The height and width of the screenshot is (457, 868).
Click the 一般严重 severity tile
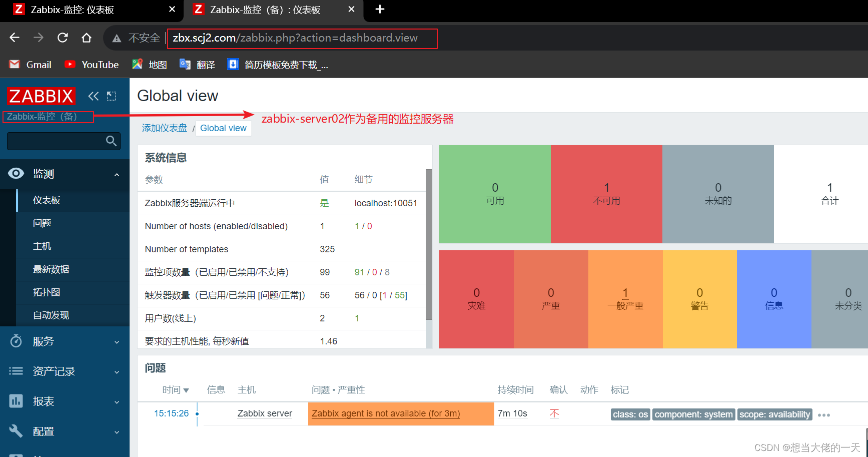[x=625, y=299]
